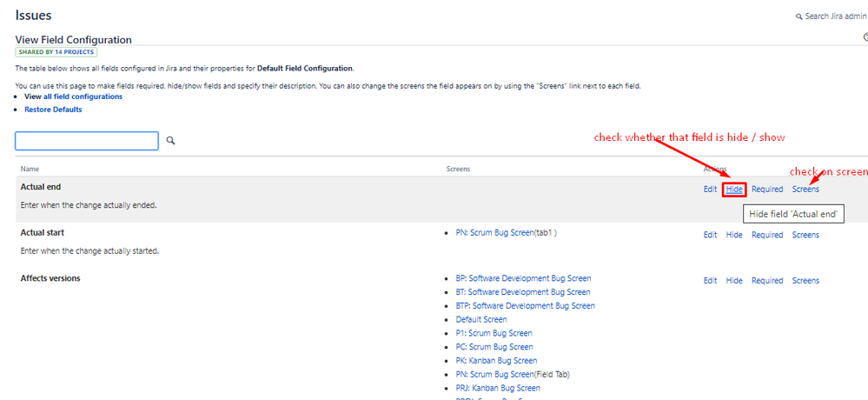Hide the Actual start field
This screenshot has height=400, width=868.
click(x=734, y=235)
